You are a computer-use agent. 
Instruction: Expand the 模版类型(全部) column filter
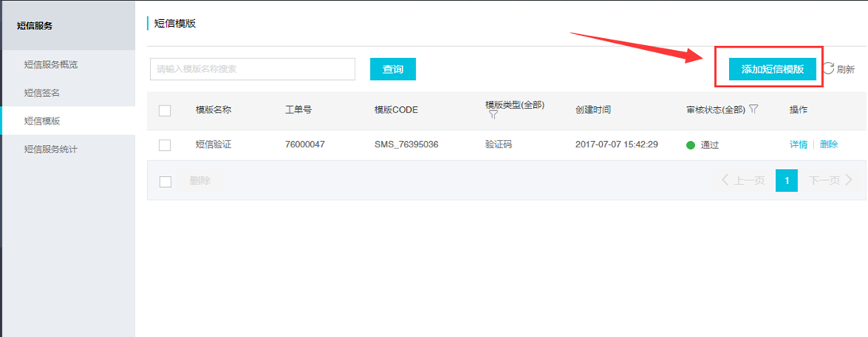click(x=515, y=105)
